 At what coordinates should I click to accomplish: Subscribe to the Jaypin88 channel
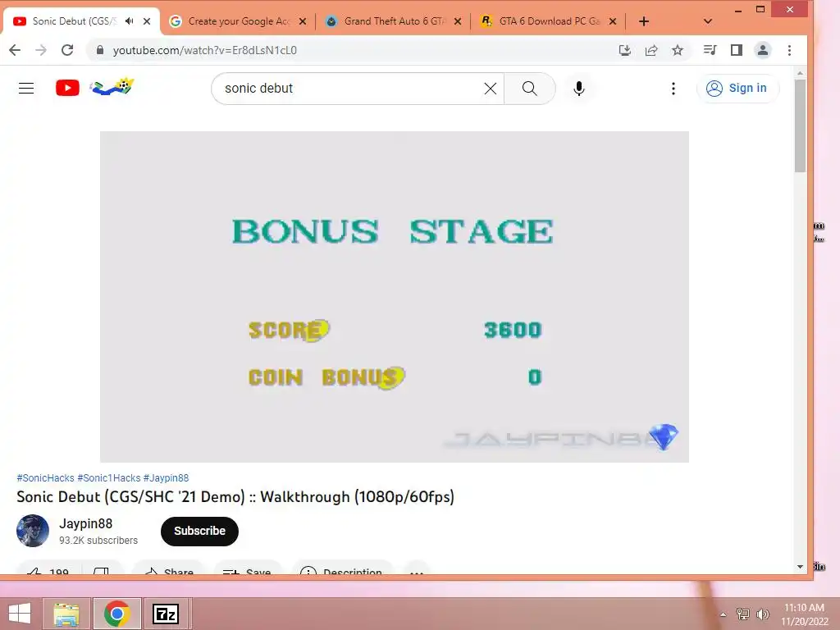[199, 531]
